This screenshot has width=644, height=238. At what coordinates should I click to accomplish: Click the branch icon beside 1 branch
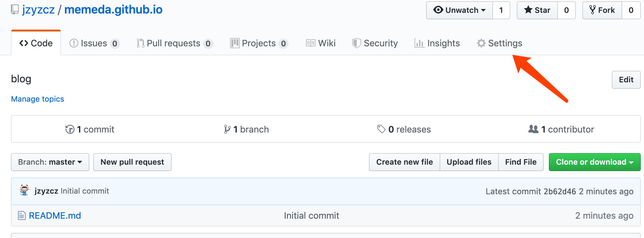(227, 129)
